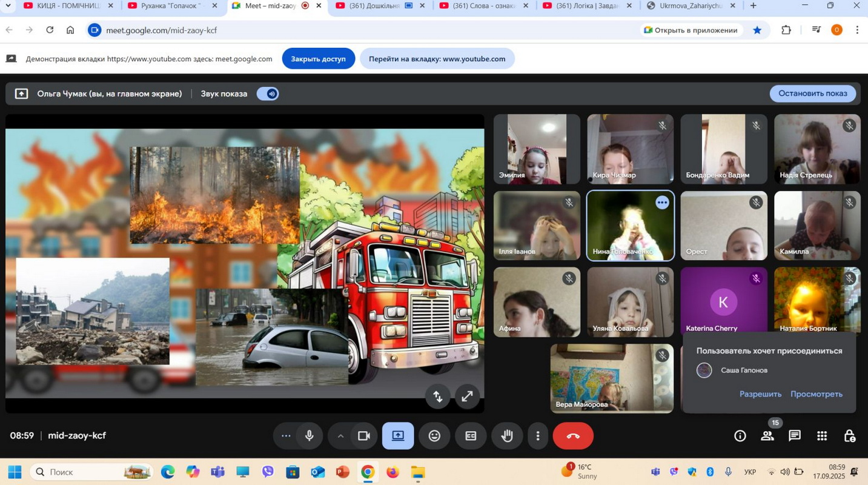
Task: Toggle the camera button in Meet
Action: [x=364, y=436]
